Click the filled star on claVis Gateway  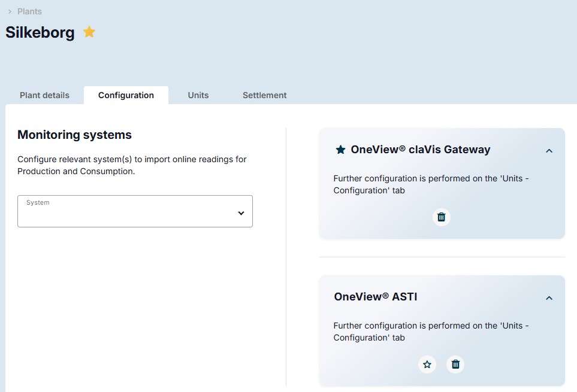click(x=340, y=150)
